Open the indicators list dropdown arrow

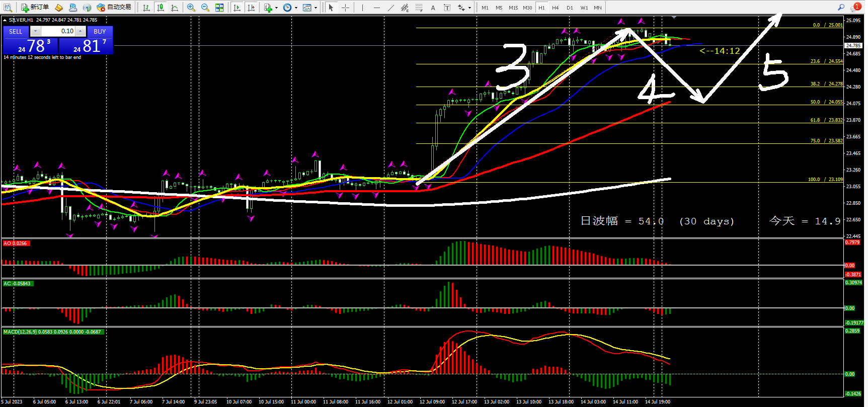point(276,8)
